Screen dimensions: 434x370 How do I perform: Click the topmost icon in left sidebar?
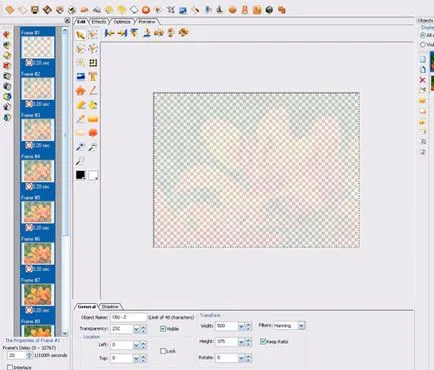[7, 35]
